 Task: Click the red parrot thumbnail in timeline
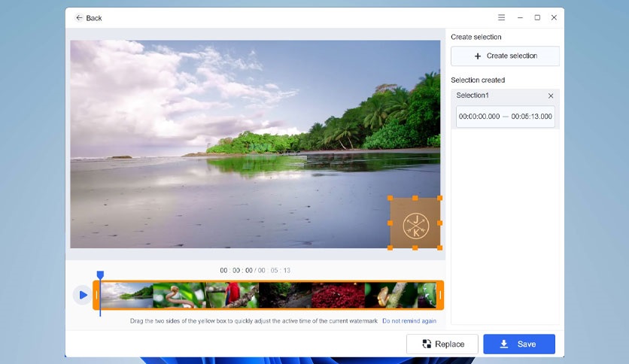tap(232, 296)
